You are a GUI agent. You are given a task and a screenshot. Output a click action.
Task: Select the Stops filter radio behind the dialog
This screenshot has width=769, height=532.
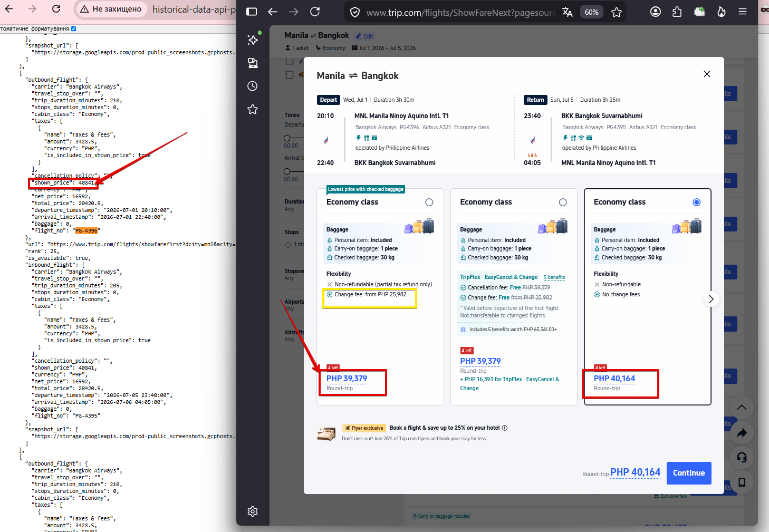[x=288, y=245]
